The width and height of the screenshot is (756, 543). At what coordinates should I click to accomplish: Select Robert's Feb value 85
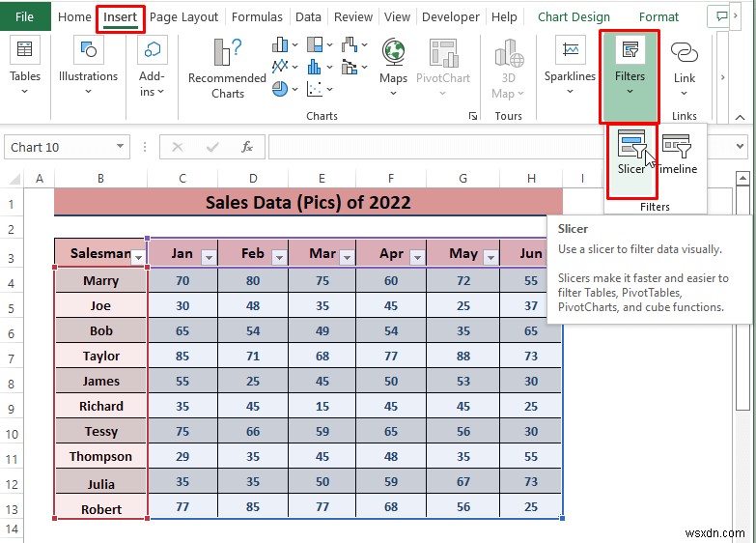pos(253,506)
